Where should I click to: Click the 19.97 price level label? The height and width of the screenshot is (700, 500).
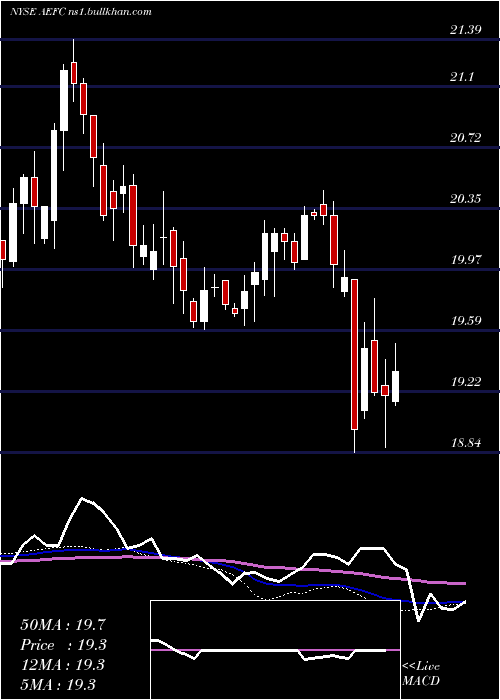coord(465,260)
